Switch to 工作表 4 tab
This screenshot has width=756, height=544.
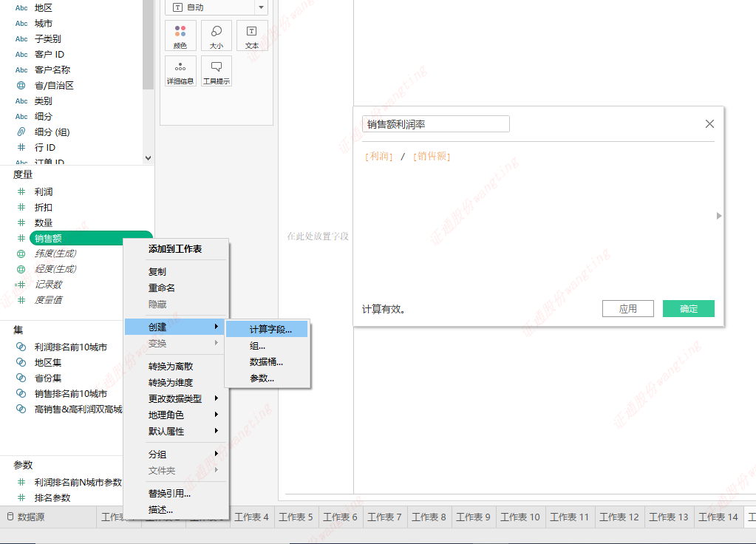(x=252, y=517)
